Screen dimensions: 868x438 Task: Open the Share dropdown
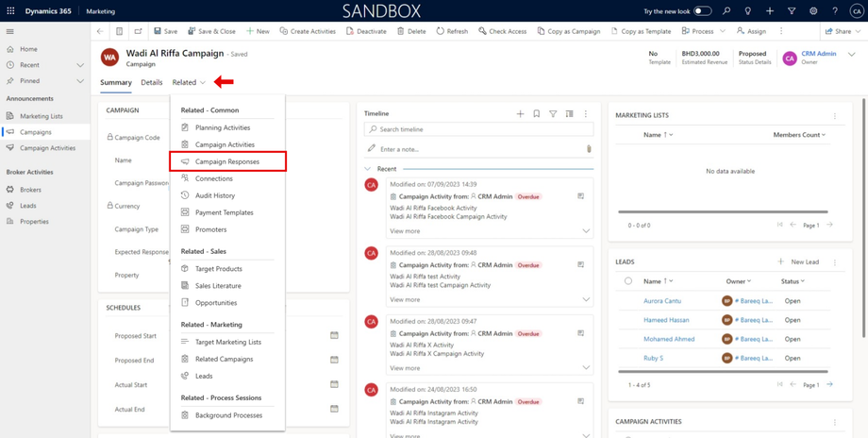click(x=843, y=31)
